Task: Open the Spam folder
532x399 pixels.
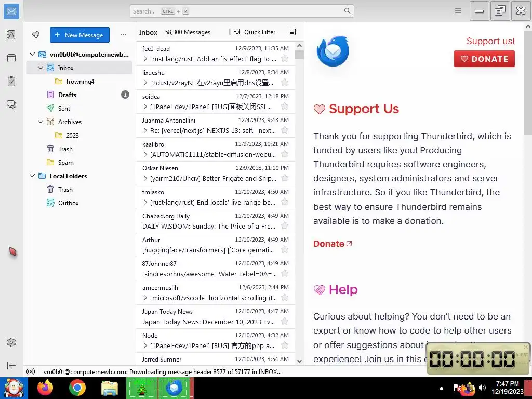Action: coord(79,163)
